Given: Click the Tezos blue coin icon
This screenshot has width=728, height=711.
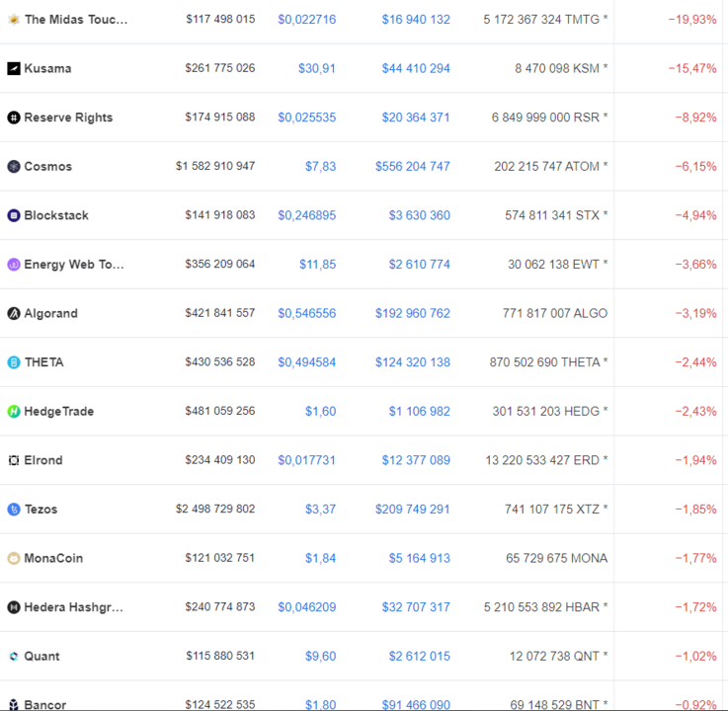Looking at the screenshot, I should tap(14, 510).
